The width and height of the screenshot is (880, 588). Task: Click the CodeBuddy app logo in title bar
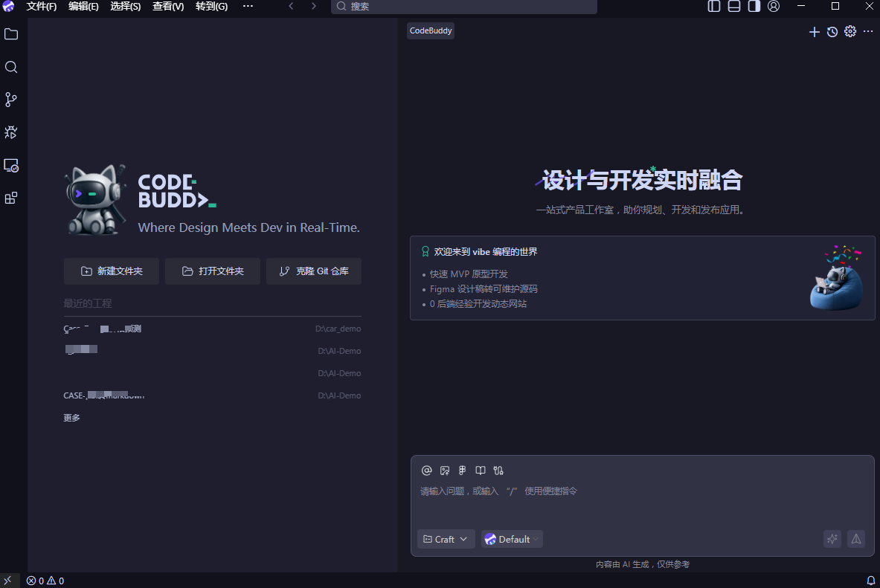8,6
